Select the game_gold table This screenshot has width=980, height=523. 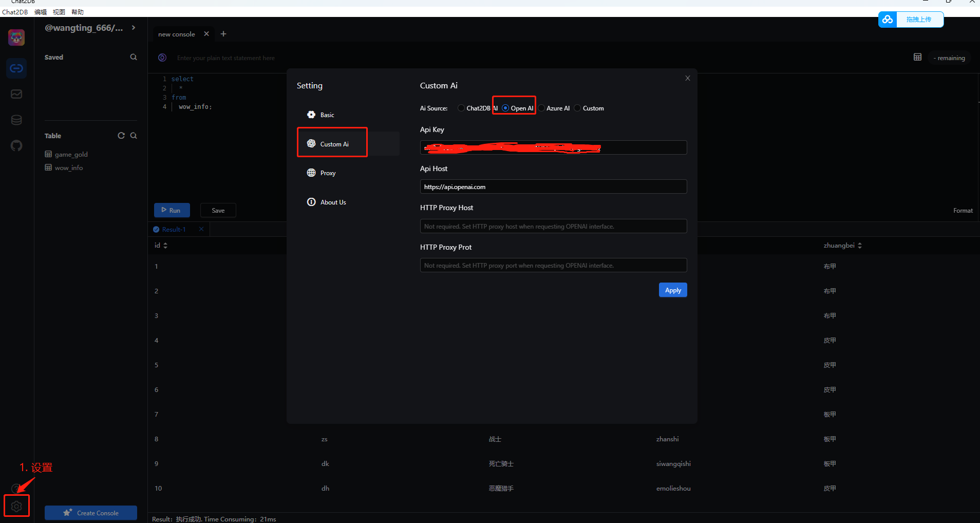[x=71, y=154]
